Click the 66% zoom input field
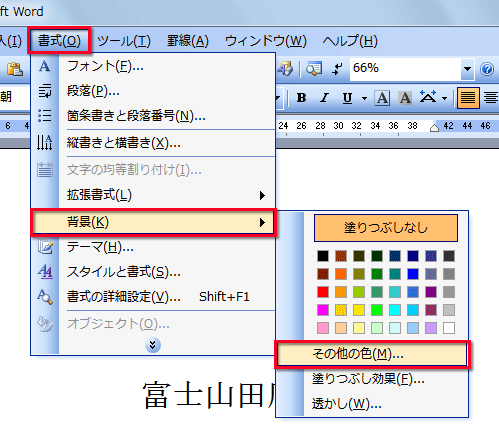This screenshot has height=428, width=499. (x=405, y=69)
